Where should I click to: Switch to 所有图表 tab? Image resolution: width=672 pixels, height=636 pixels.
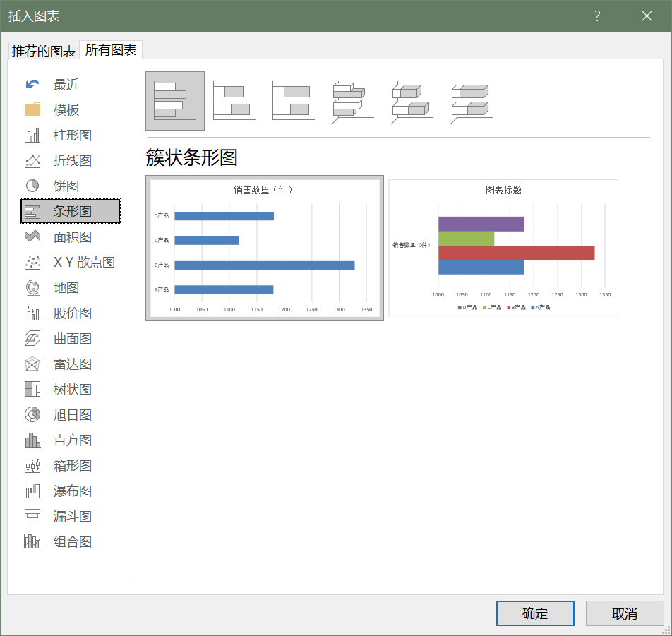click(x=111, y=50)
